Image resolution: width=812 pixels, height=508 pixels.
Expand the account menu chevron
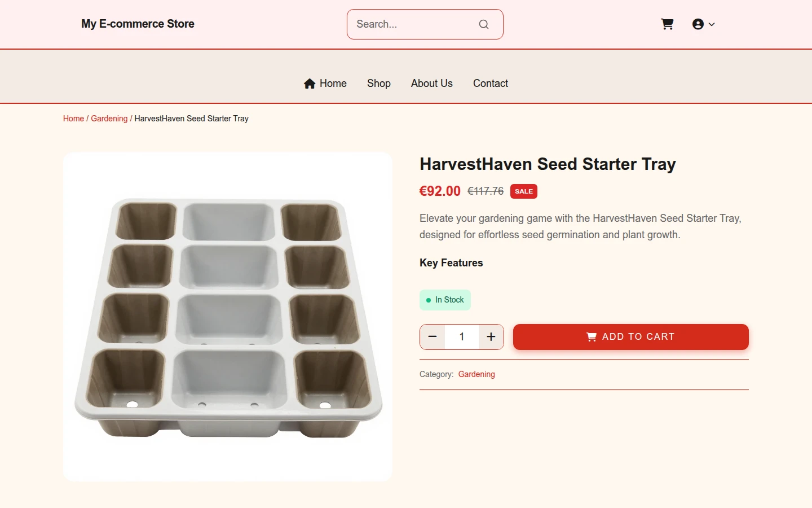tap(712, 24)
